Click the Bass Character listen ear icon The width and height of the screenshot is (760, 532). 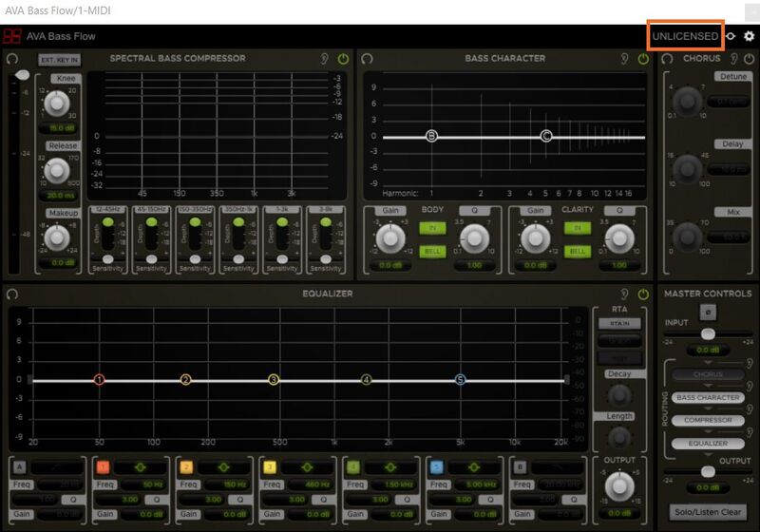(624, 59)
